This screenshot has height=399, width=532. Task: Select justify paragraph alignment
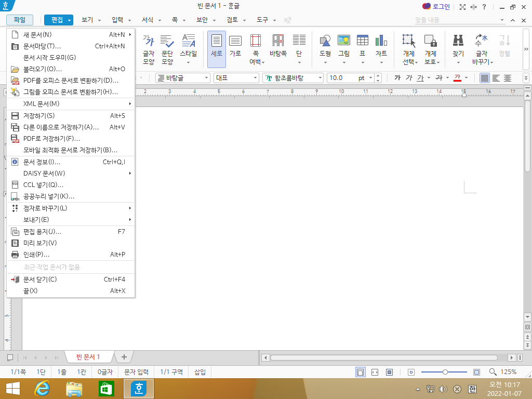click(485, 78)
